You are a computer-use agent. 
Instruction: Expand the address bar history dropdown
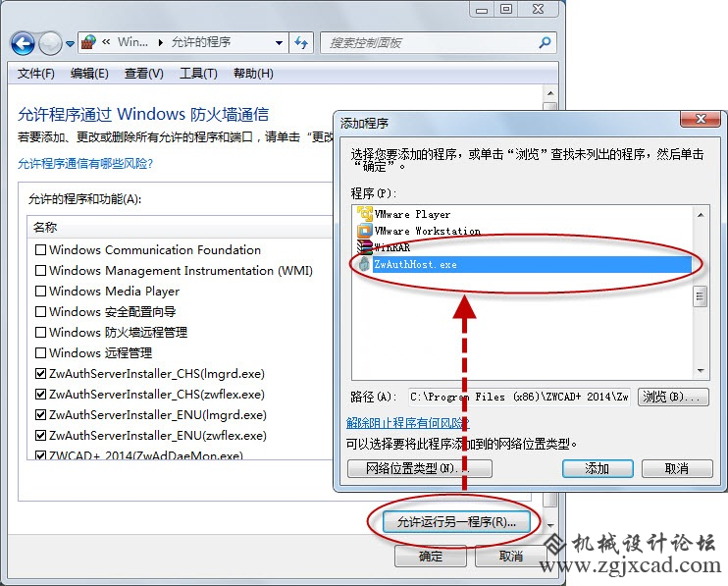pos(279,43)
